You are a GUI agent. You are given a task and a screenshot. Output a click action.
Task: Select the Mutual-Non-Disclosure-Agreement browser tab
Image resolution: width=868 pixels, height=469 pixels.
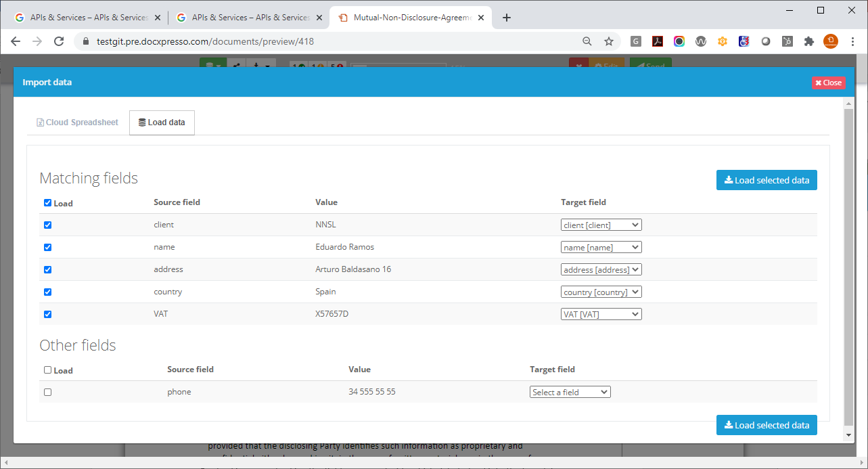[x=411, y=18]
